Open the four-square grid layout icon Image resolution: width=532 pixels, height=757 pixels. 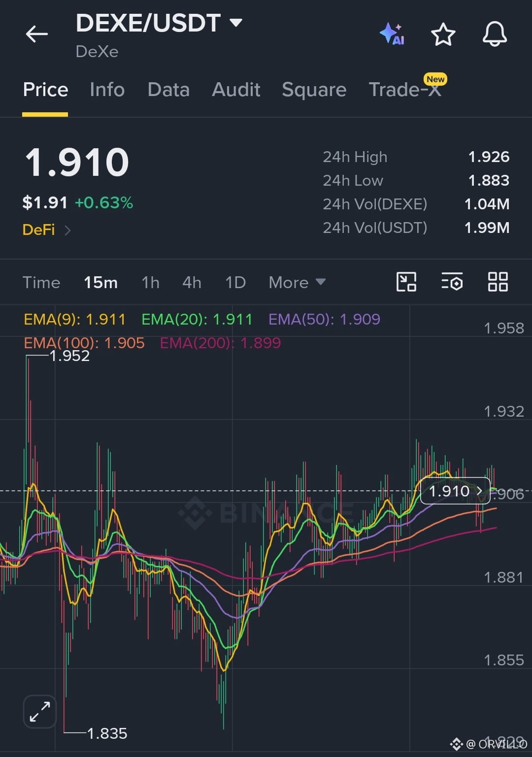(x=498, y=282)
